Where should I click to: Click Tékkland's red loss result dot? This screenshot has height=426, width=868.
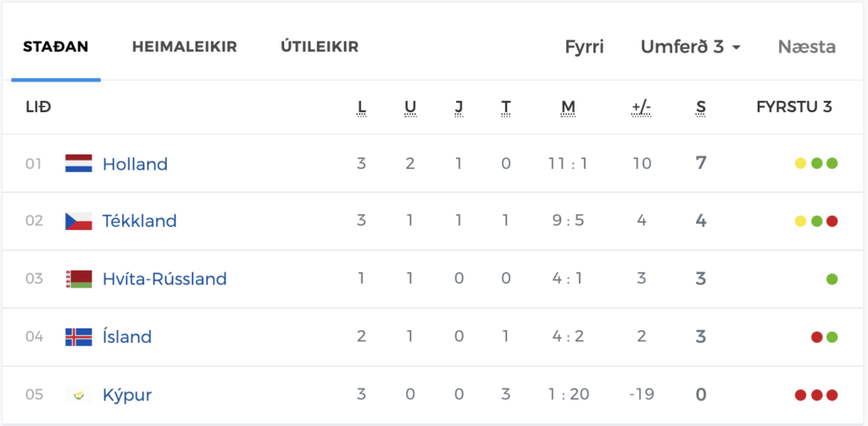pyautogui.click(x=832, y=221)
